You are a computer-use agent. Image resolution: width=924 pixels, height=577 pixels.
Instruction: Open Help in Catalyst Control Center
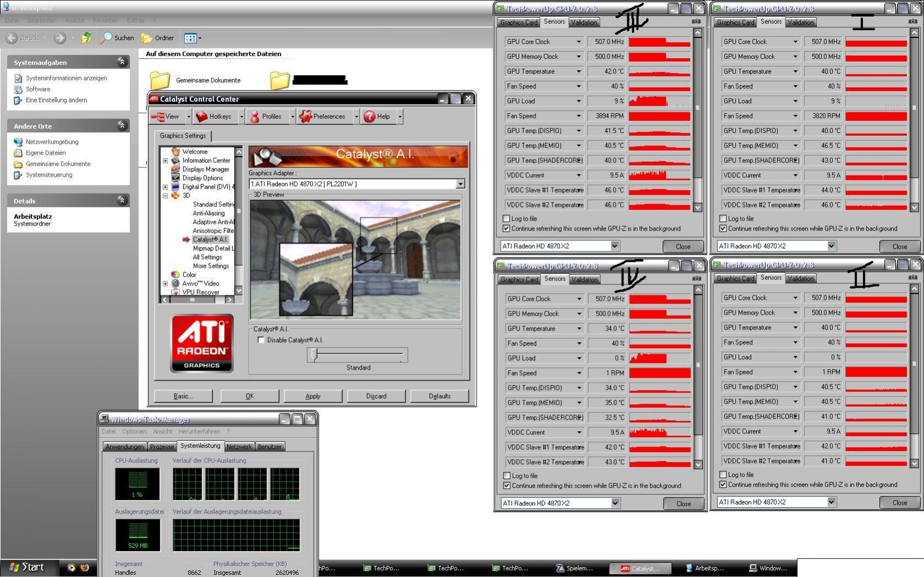click(x=377, y=117)
